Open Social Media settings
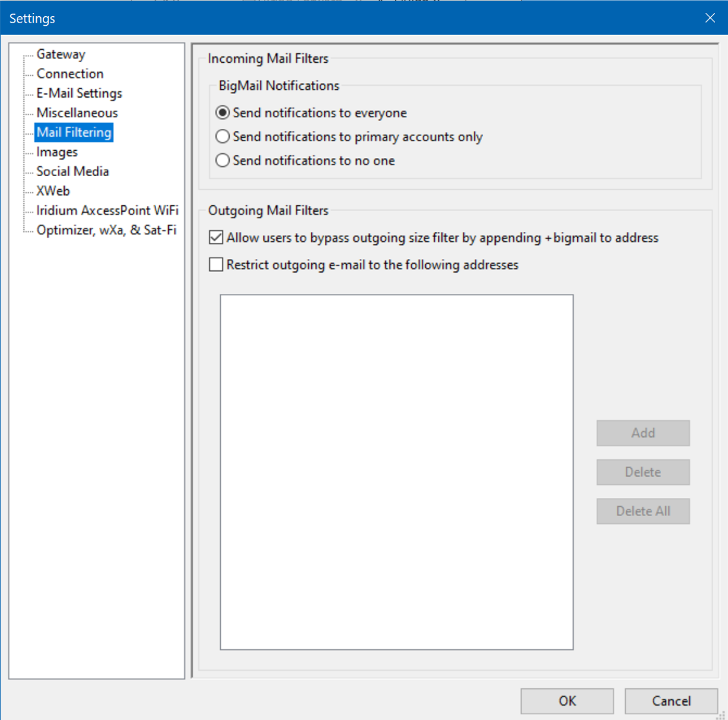Screen dimensions: 728x720 (72, 172)
